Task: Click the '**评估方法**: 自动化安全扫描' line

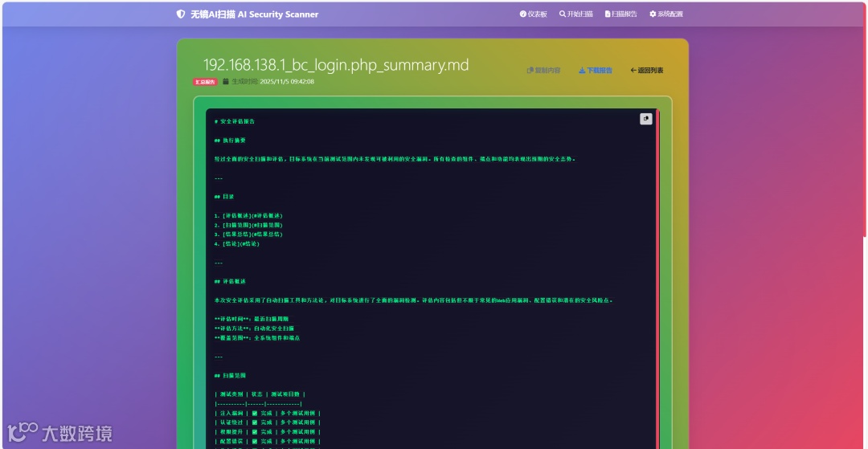Action: (254, 329)
